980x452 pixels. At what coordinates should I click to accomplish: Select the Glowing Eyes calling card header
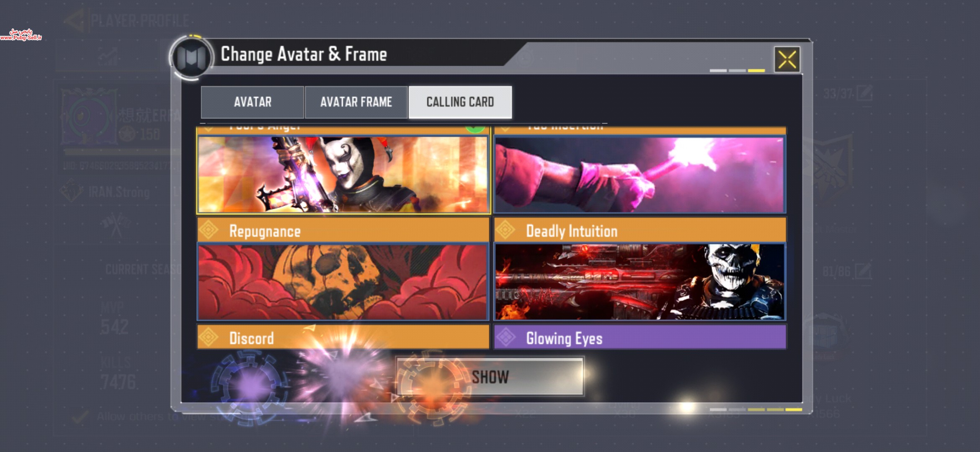pos(640,337)
